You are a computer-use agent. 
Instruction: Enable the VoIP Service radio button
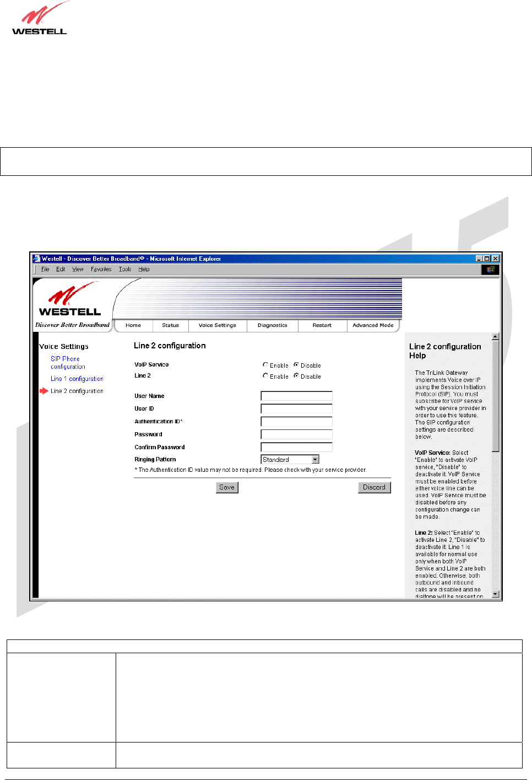[265, 365]
